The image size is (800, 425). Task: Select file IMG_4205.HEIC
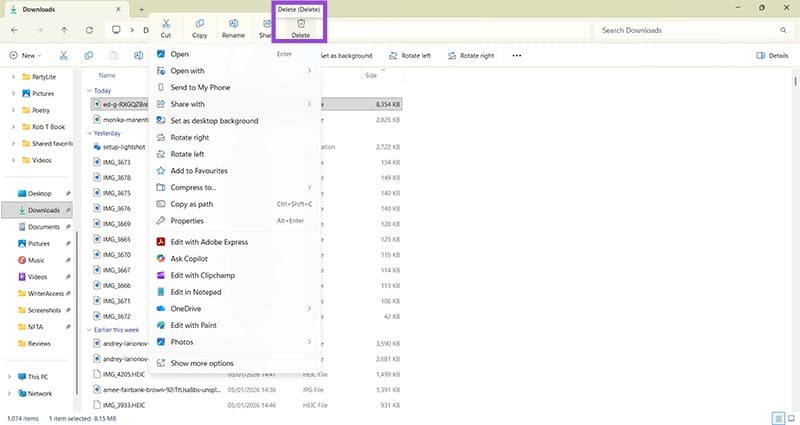[x=124, y=374]
